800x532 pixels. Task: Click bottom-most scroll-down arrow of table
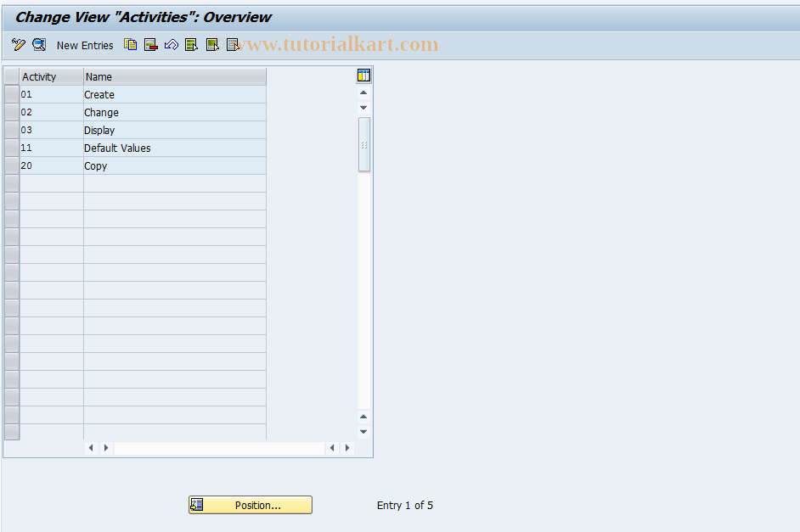363,432
